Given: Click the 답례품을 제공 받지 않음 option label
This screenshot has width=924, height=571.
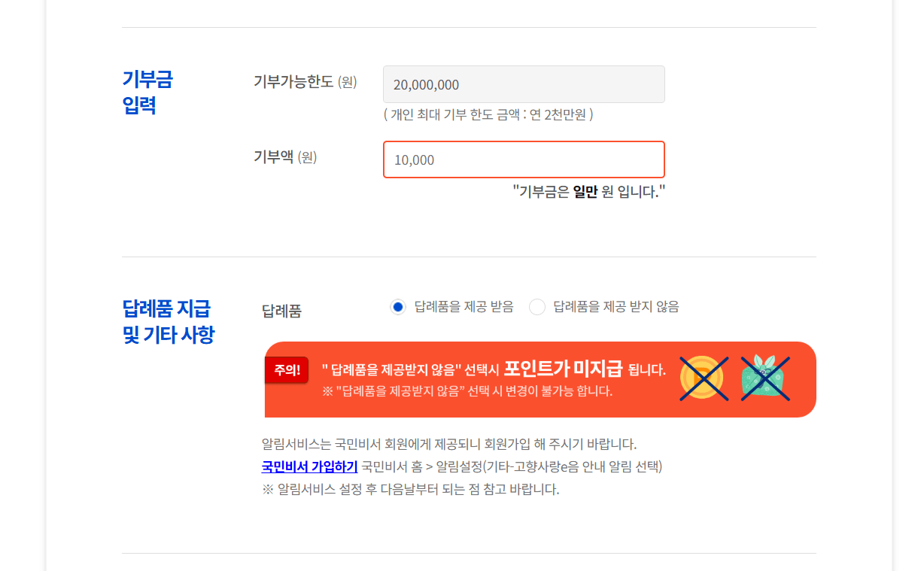Looking at the screenshot, I should click(x=616, y=307).
